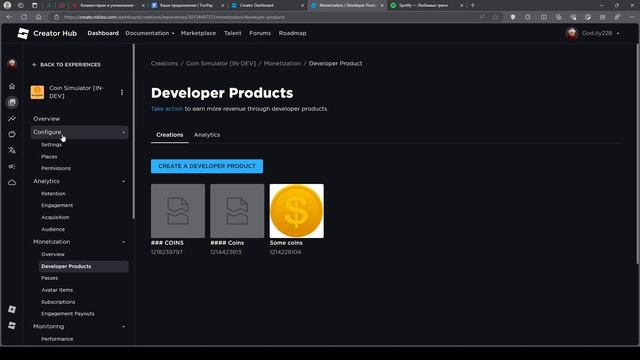Bookmark page with the star icon
The height and width of the screenshot is (360, 640).
tap(496, 17)
